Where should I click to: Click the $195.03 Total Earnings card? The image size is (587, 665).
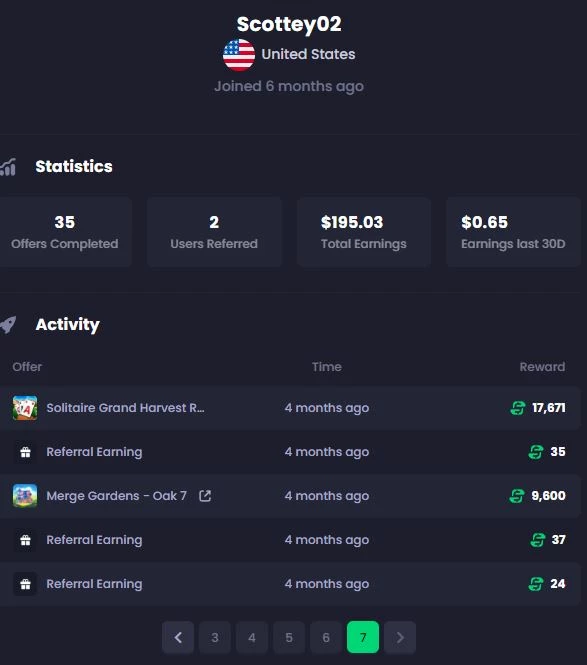click(364, 232)
